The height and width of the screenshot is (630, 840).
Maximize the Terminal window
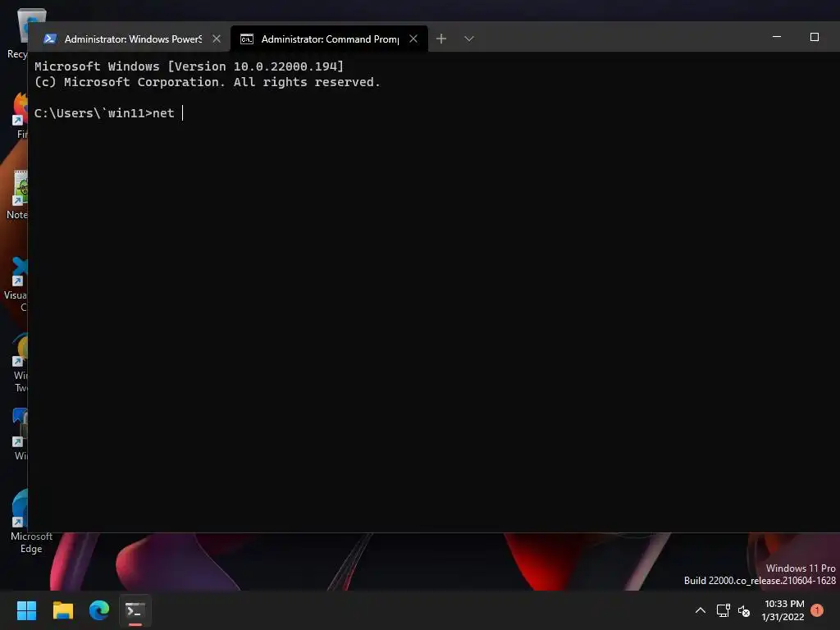[x=815, y=37]
